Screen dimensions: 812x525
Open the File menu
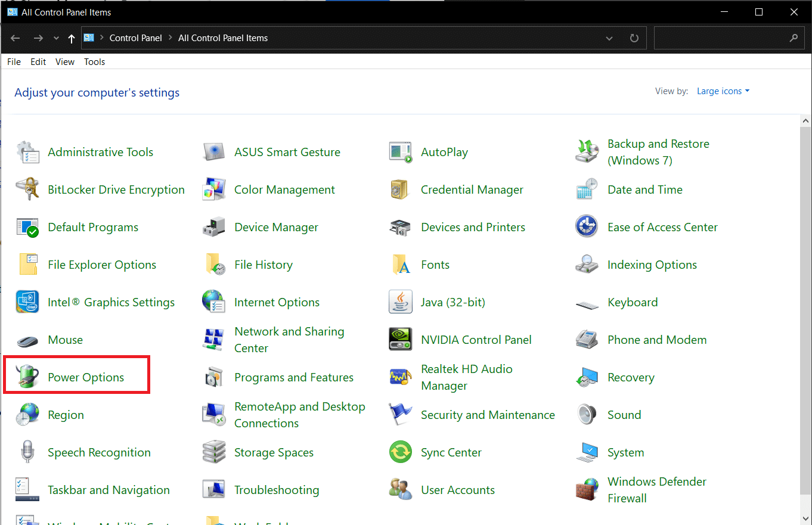tap(14, 62)
